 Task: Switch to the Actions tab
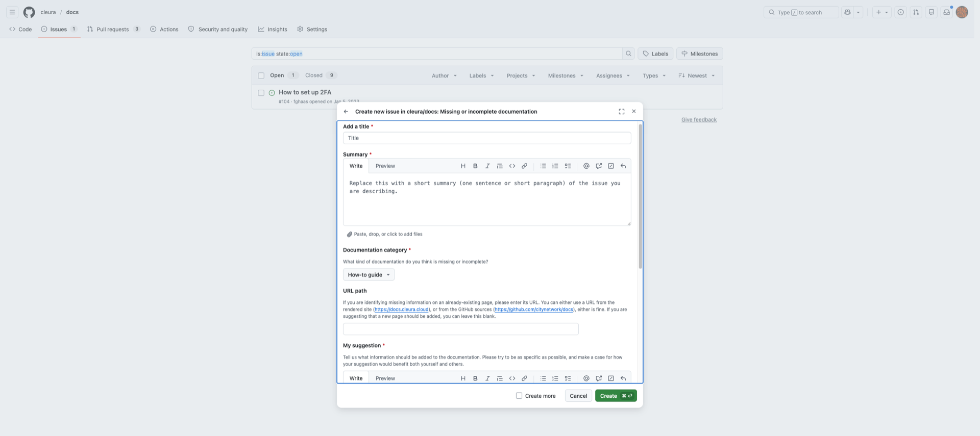[164, 29]
